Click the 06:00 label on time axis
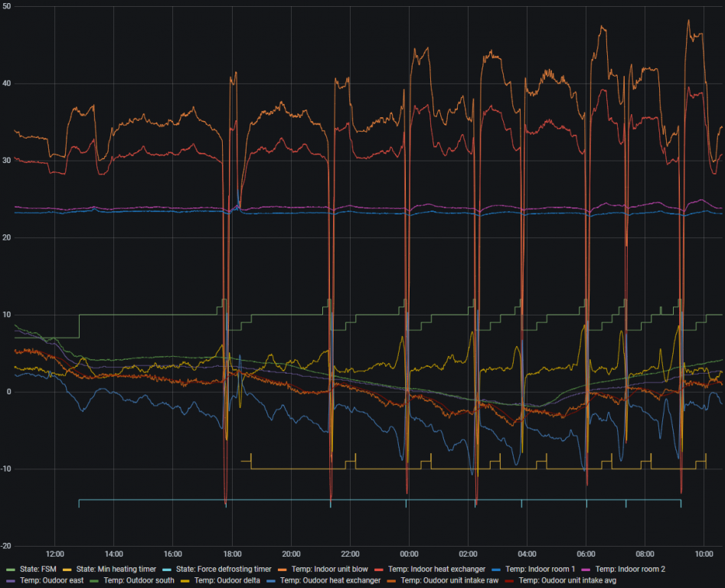The height and width of the screenshot is (588, 725). pyautogui.click(x=586, y=553)
